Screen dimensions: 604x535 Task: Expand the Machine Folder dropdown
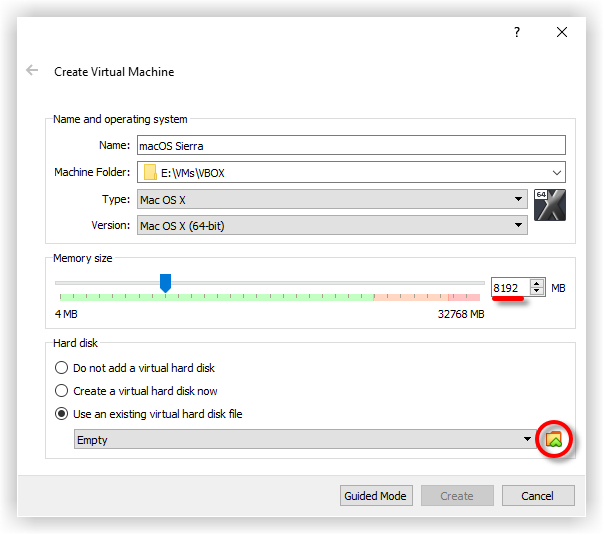coord(555,172)
